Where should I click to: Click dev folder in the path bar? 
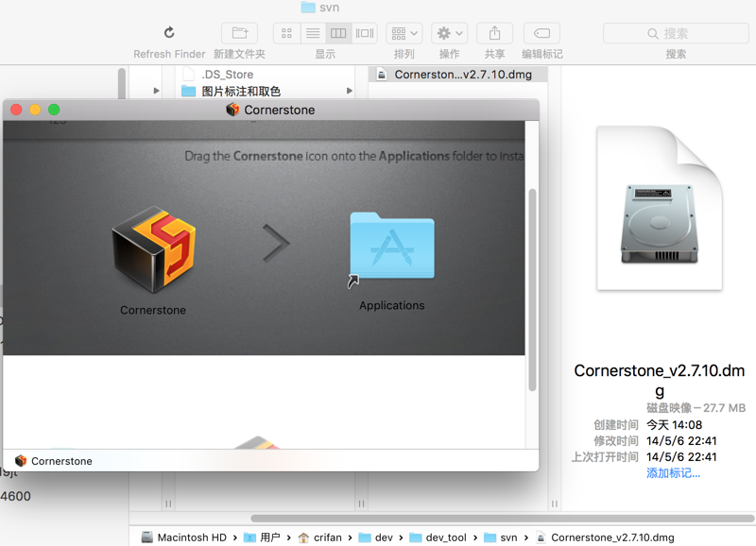coord(375,537)
